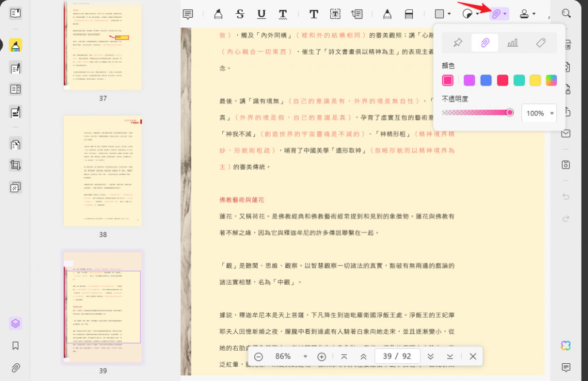The height and width of the screenshot is (381, 588).
Task: Open page 38 thumbnail
Action: 103,170
